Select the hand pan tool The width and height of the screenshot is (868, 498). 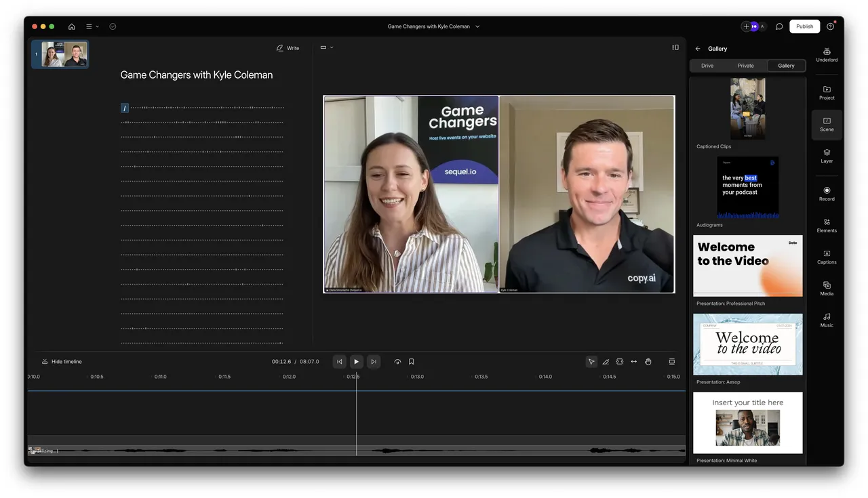tap(648, 362)
